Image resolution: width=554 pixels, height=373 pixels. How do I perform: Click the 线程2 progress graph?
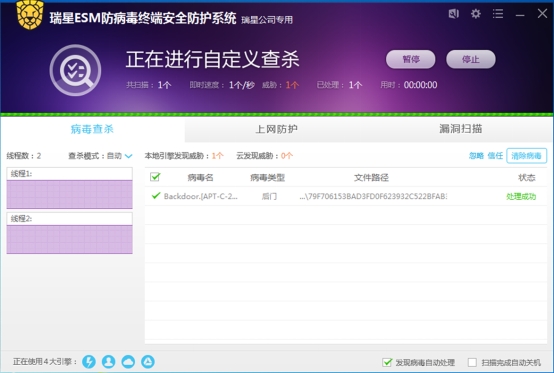click(70, 239)
